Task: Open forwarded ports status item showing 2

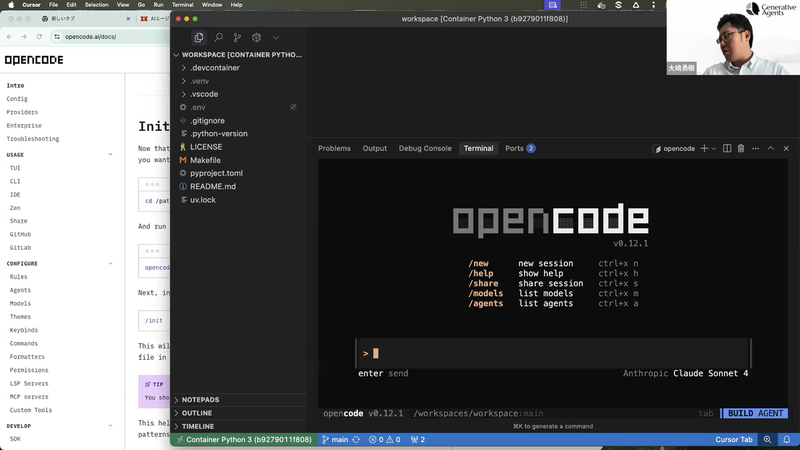Action: [418, 439]
